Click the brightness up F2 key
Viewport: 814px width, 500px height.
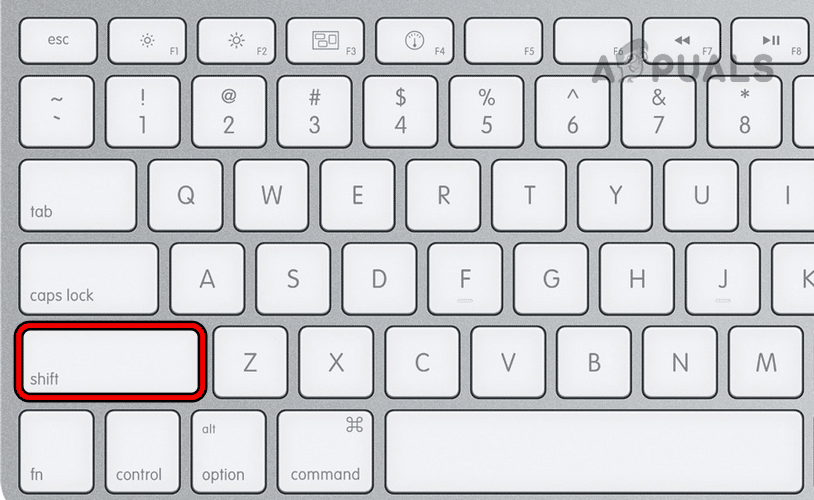pyautogui.click(x=236, y=41)
